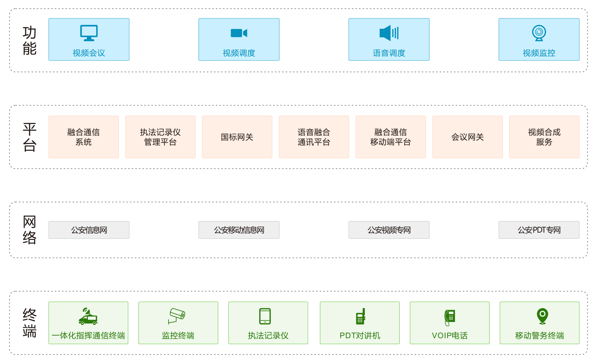The width and height of the screenshot is (597, 364).
Task: Select the 视频合成服务 box
Action: 544,137
